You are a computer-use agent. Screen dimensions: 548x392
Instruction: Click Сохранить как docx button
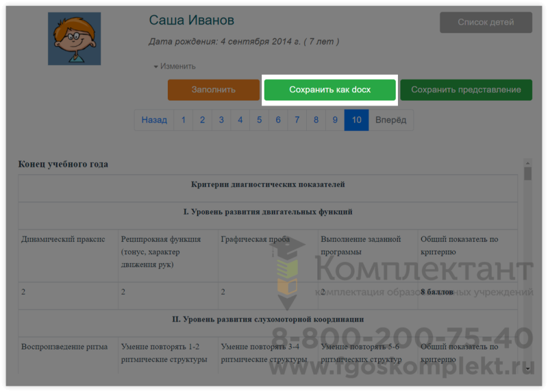(x=329, y=90)
